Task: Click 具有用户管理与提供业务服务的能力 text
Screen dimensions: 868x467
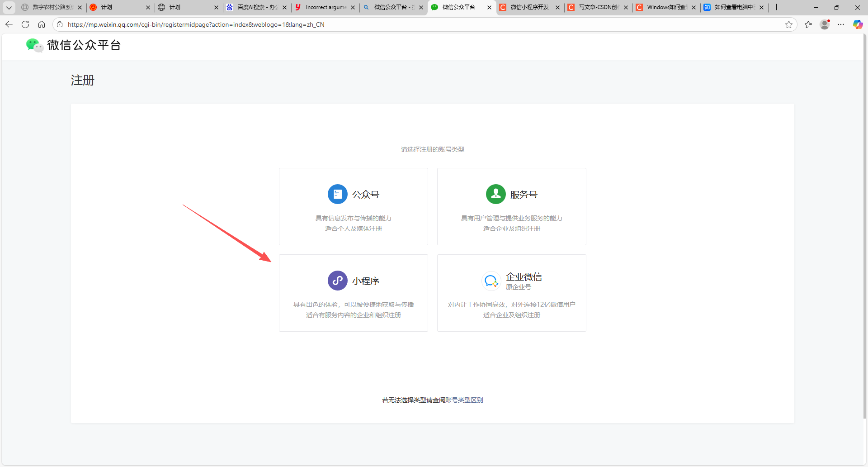Action: pyautogui.click(x=512, y=218)
